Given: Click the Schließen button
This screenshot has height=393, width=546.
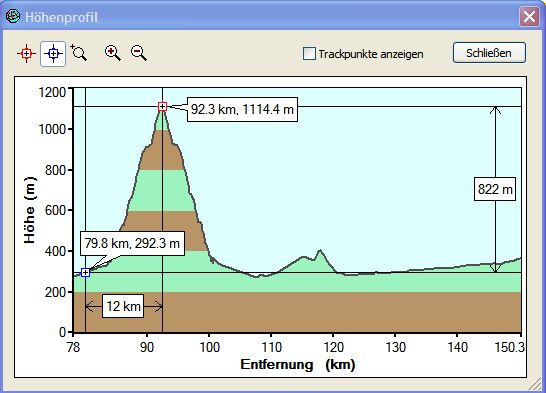Looking at the screenshot, I should (489, 53).
